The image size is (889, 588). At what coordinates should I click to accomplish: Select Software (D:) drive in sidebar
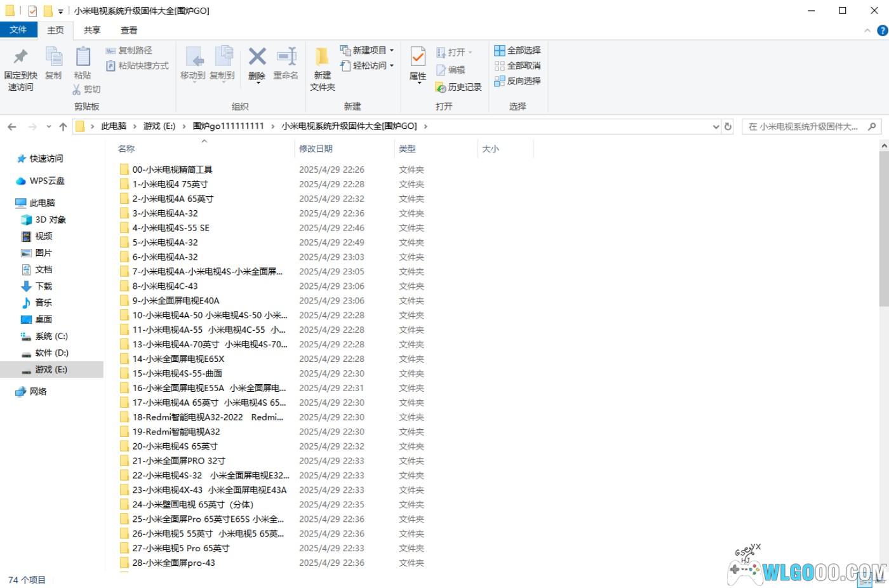pos(51,352)
